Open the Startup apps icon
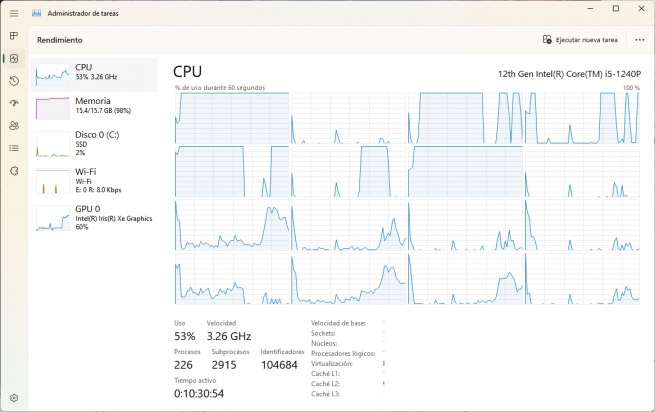The height and width of the screenshot is (412, 655). 13,103
